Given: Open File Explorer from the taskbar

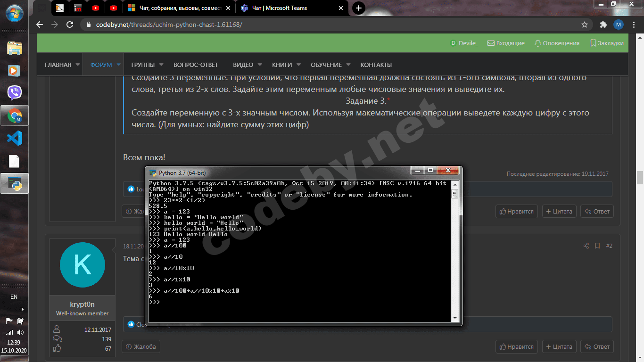Looking at the screenshot, I should (14, 48).
